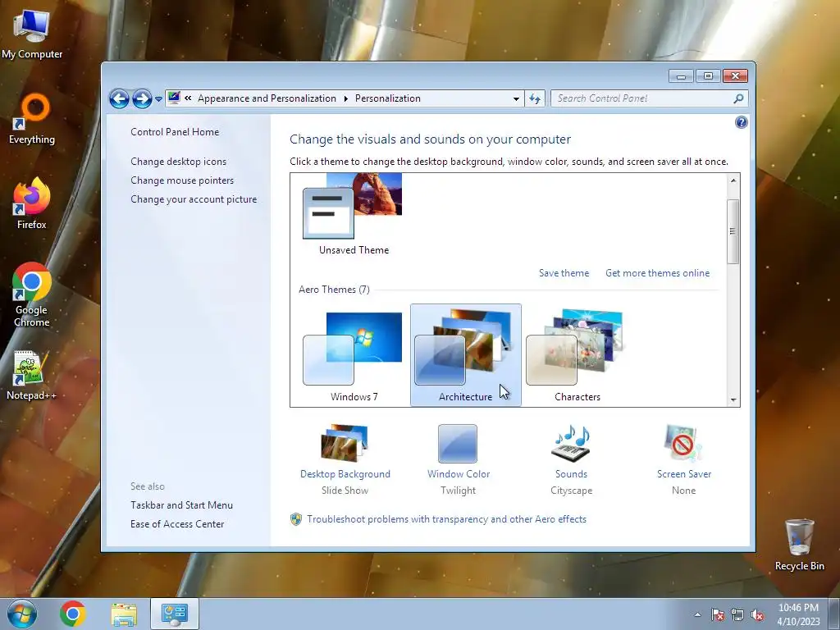Viewport: 840px width, 630px height.
Task: Show hidden tray icons arrow
Action: (697, 614)
